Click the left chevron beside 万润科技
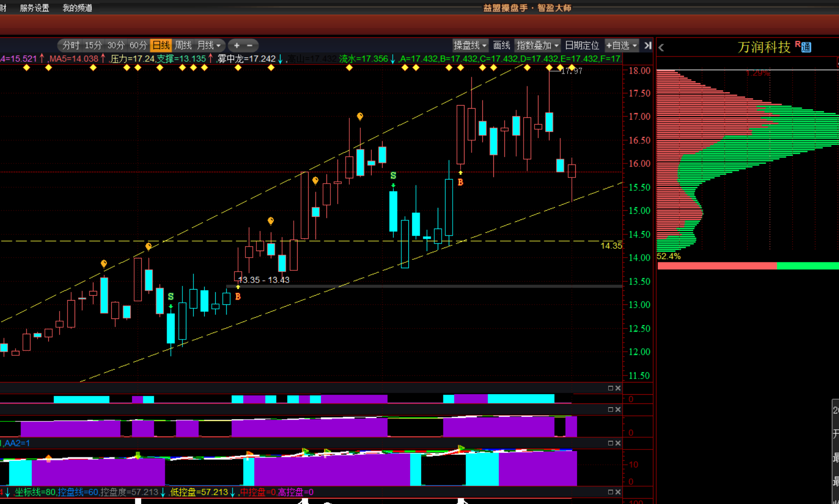 [661, 48]
